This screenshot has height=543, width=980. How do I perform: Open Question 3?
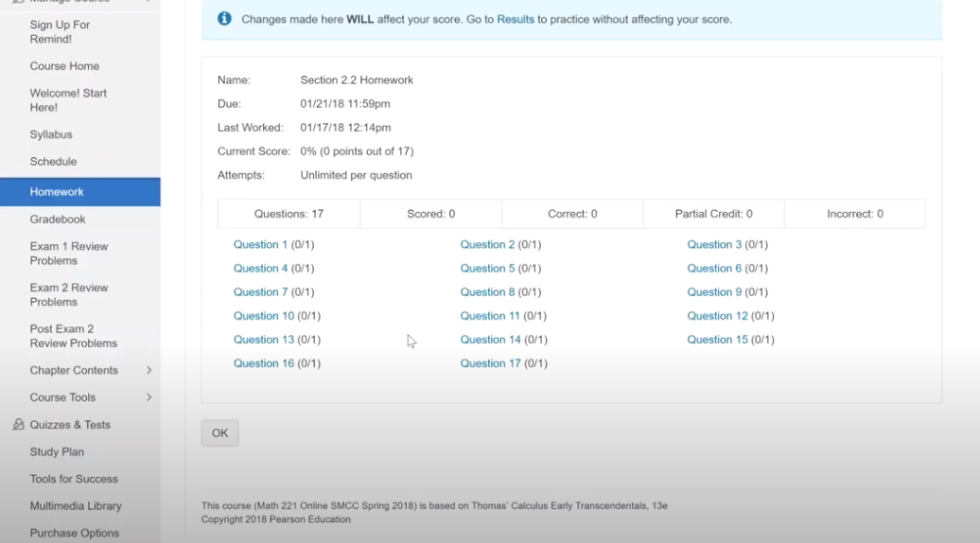pos(714,245)
